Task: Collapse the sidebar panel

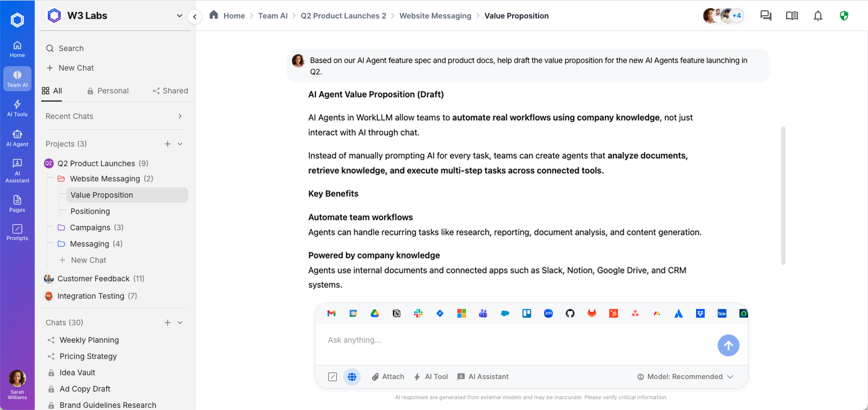Action: [x=195, y=17]
